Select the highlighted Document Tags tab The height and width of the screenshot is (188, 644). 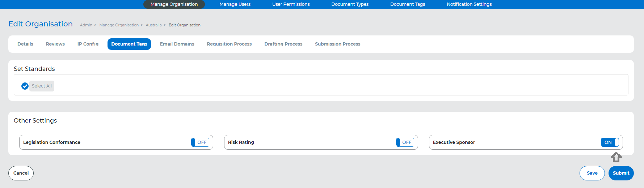[129, 44]
